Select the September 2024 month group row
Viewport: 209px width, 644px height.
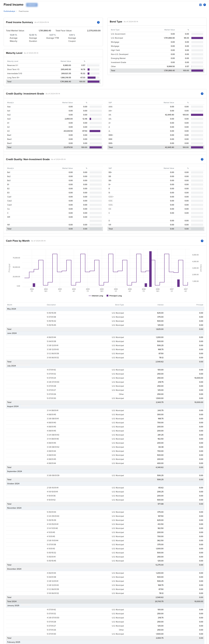click(105, 471)
